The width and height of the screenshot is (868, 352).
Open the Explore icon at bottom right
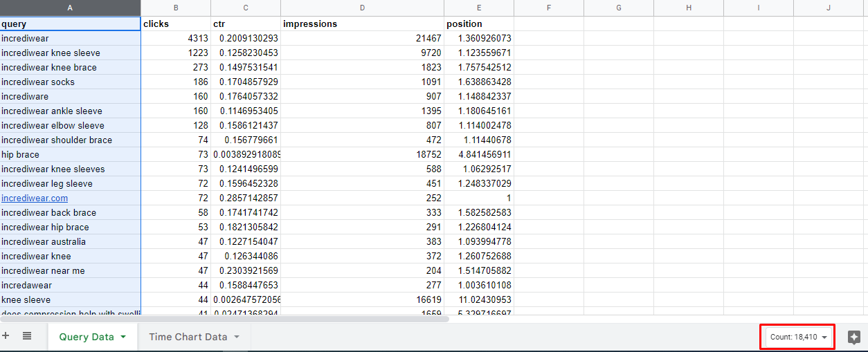click(x=853, y=337)
